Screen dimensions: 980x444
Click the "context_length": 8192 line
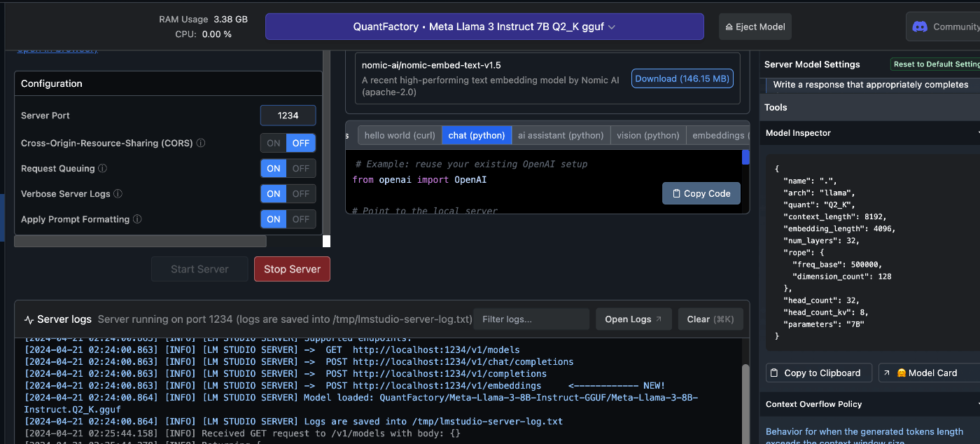[834, 216]
